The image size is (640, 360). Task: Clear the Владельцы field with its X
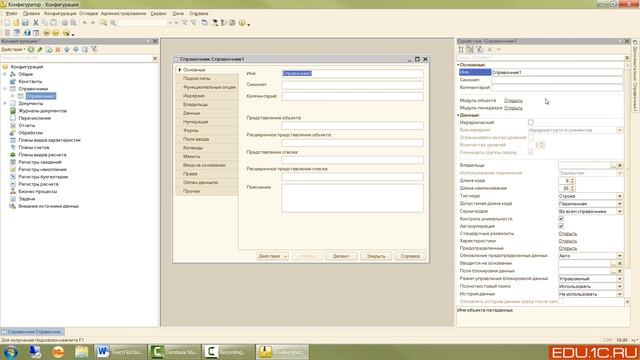620,165
